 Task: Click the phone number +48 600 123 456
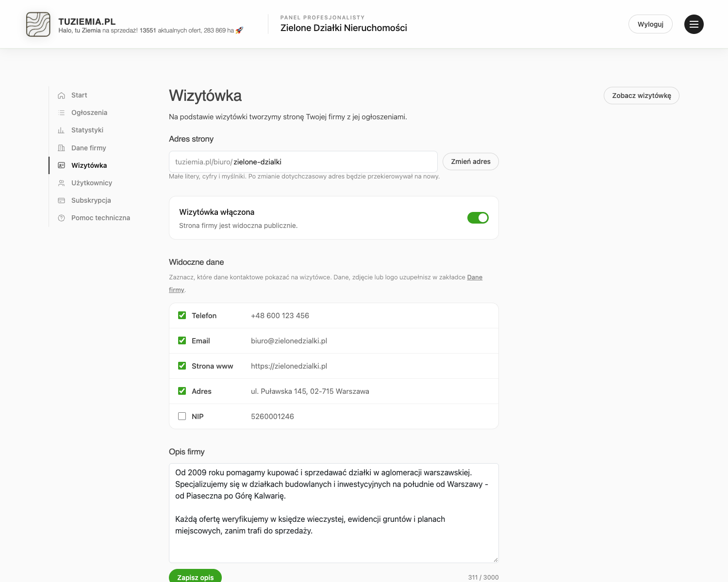coord(280,316)
